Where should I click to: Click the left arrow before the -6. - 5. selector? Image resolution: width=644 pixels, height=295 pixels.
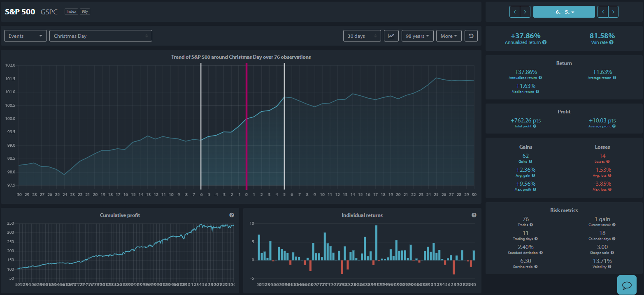click(x=515, y=12)
